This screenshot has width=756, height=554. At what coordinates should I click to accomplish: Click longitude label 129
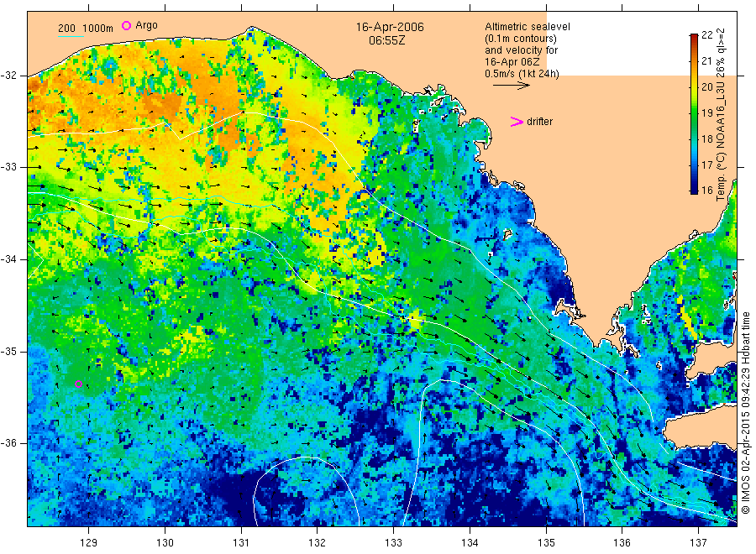tap(89, 543)
